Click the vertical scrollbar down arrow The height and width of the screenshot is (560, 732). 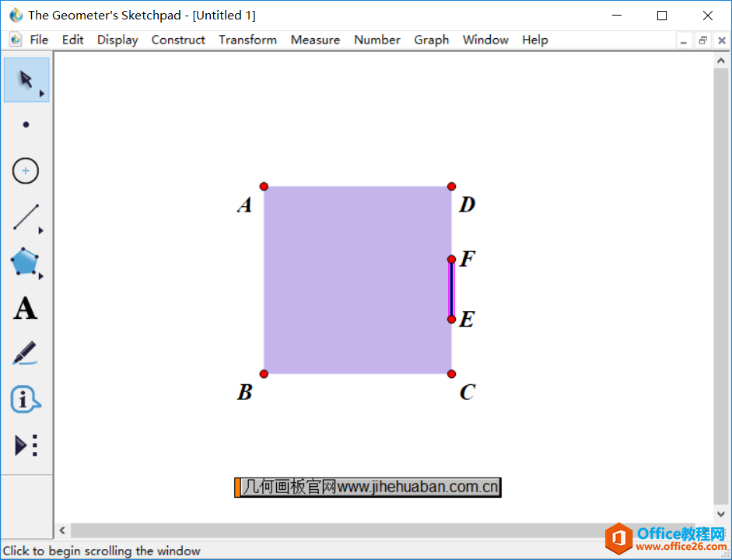(721, 514)
